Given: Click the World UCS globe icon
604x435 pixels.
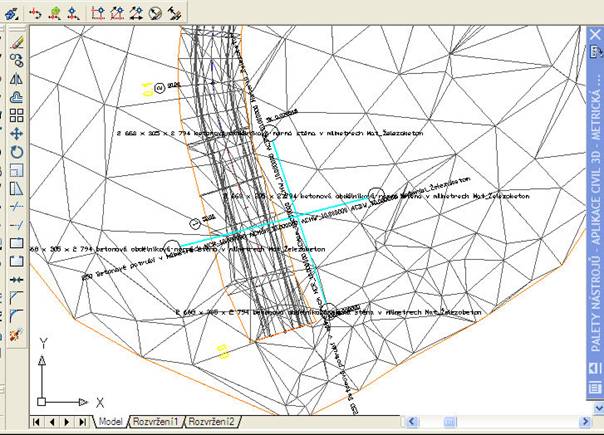Looking at the screenshot, I should point(55,13).
